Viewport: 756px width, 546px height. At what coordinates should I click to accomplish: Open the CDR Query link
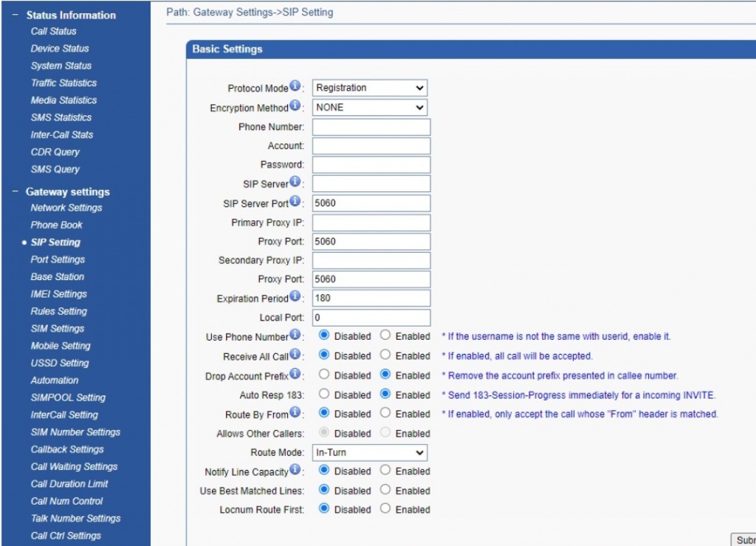pyautogui.click(x=55, y=151)
